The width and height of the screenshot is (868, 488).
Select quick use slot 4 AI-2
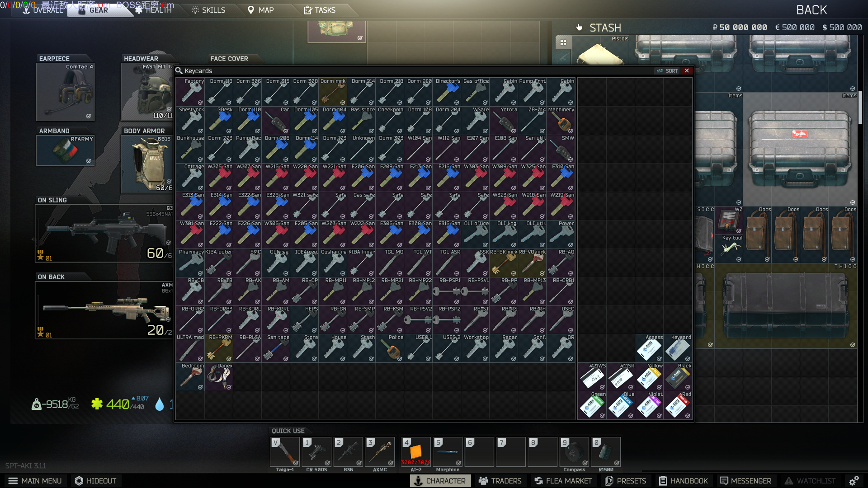click(x=415, y=451)
